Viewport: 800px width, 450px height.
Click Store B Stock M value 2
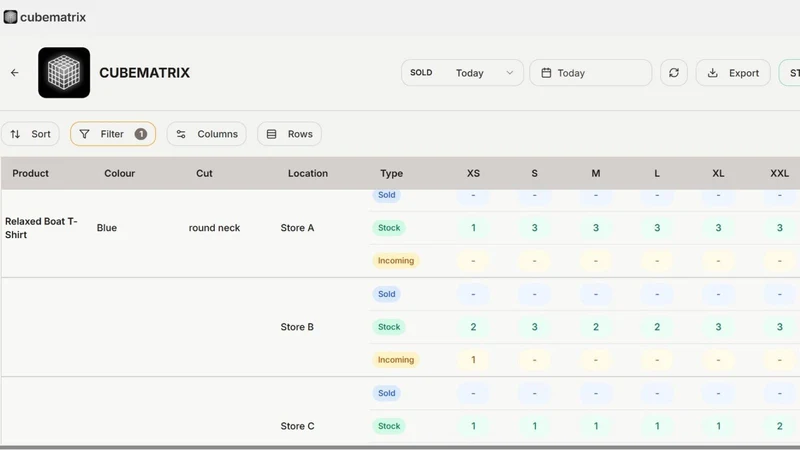(x=595, y=327)
